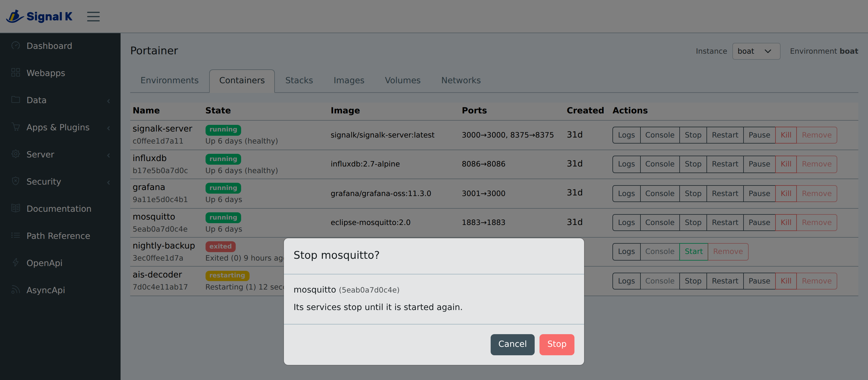868x380 pixels.
Task: Kill the mosquitto container
Action: pyautogui.click(x=786, y=223)
